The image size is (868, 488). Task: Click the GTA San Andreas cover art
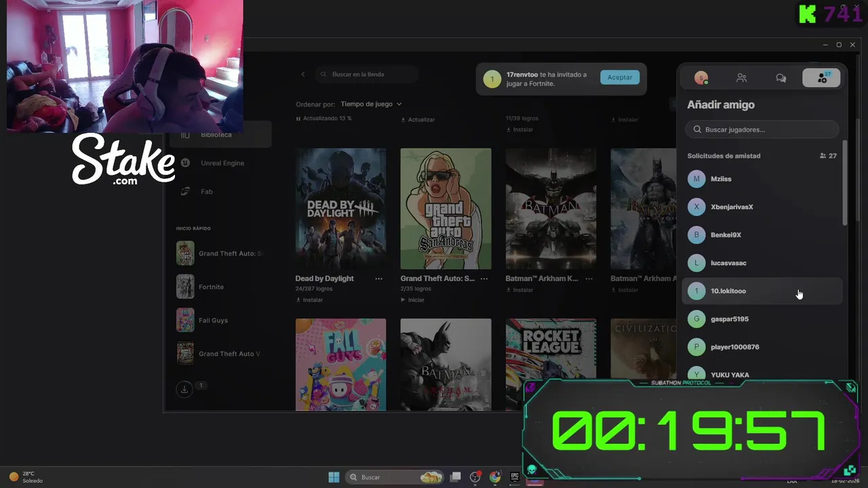pyautogui.click(x=446, y=209)
